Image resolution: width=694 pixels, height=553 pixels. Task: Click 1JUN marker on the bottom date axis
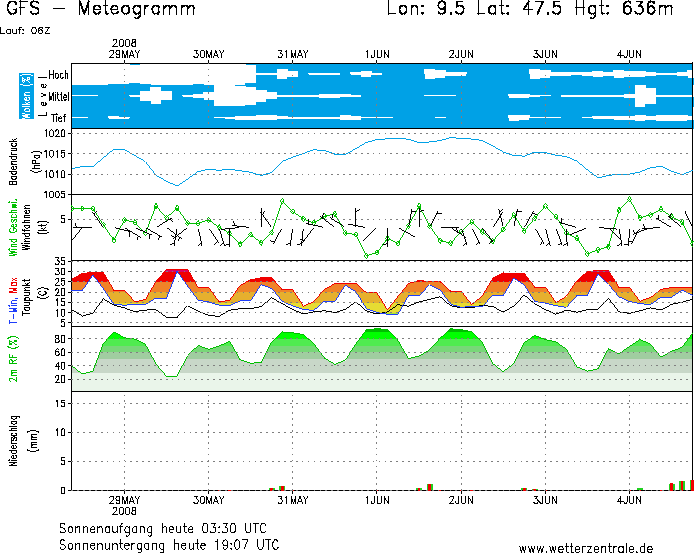click(377, 499)
